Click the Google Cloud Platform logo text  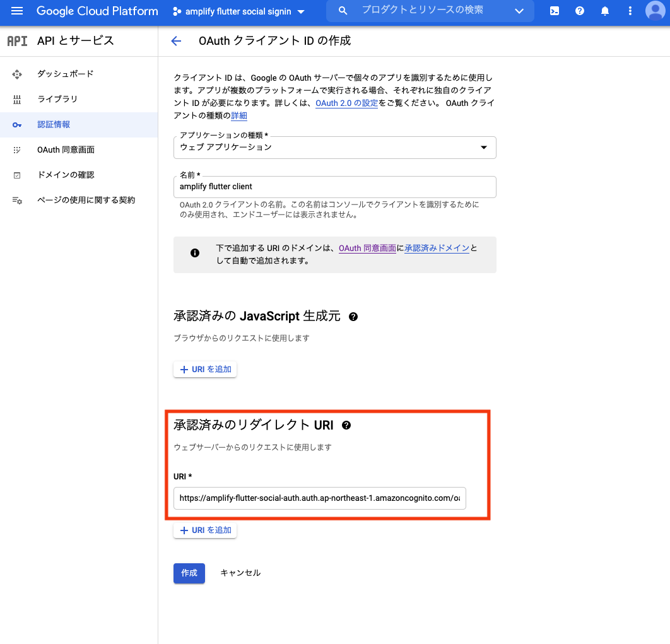coord(97,11)
